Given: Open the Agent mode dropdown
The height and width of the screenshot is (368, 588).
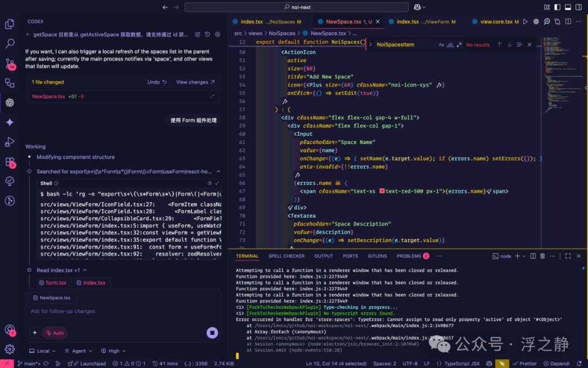Looking at the screenshot, I should tap(78, 351).
